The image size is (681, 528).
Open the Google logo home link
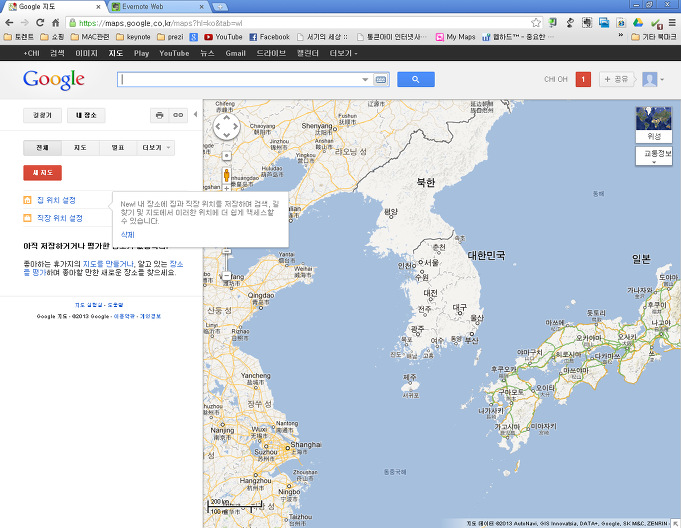click(54, 80)
